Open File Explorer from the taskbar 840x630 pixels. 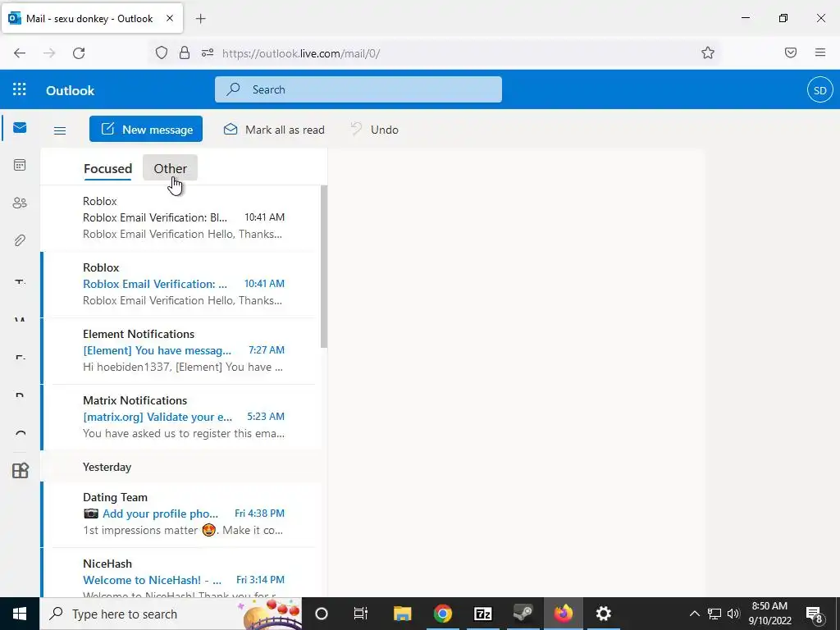[402, 614]
